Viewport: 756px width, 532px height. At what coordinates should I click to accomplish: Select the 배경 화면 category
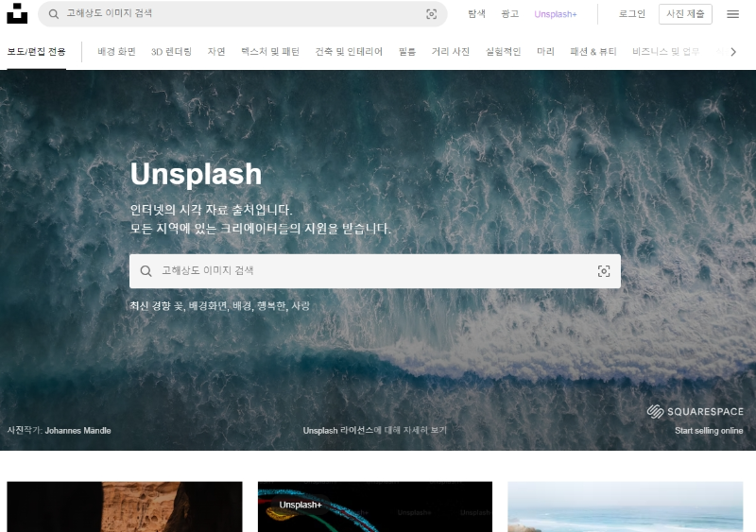pos(116,52)
